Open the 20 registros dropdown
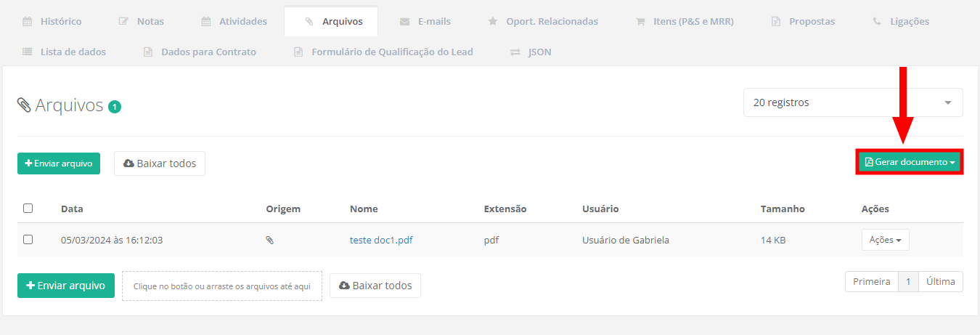Image resolution: width=980 pixels, height=335 pixels. 853,102
